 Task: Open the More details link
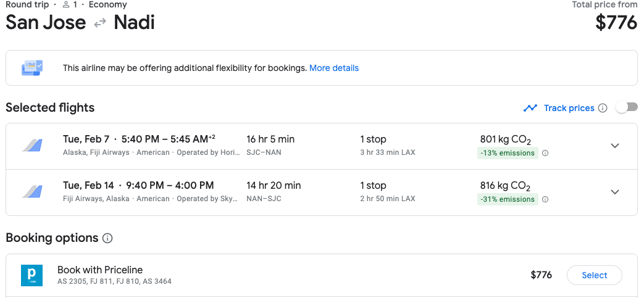(333, 68)
